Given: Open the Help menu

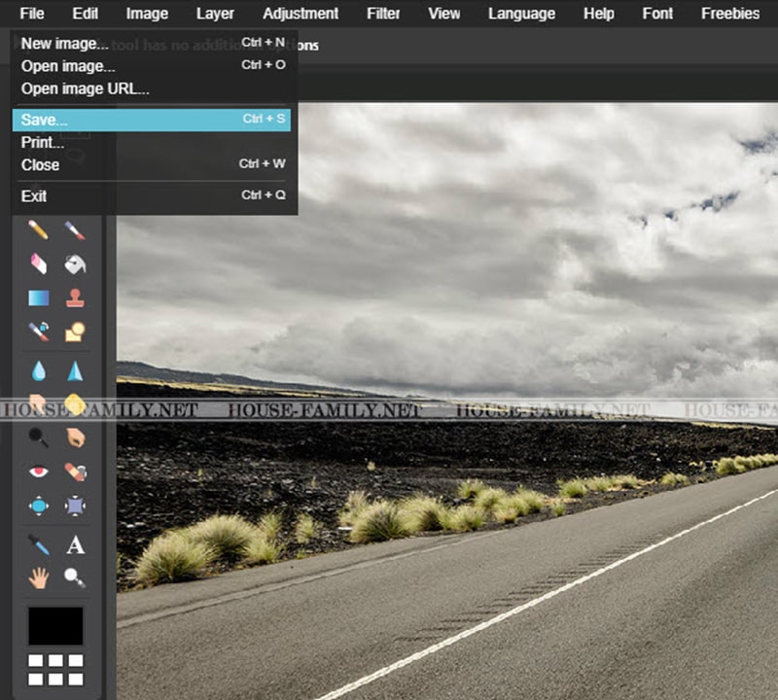Looking at the screenshot, I should [598, 14].
